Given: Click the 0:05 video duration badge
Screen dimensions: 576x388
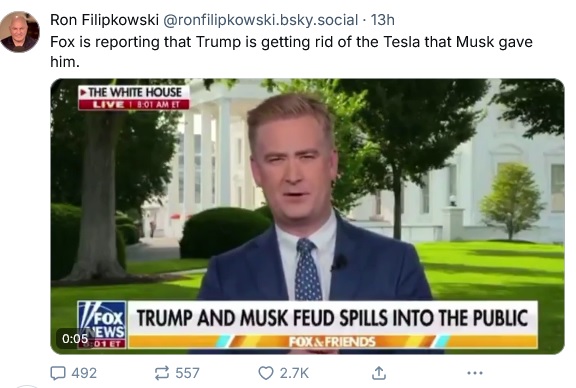Looking at the screenshot, I should tap(75, 338).
